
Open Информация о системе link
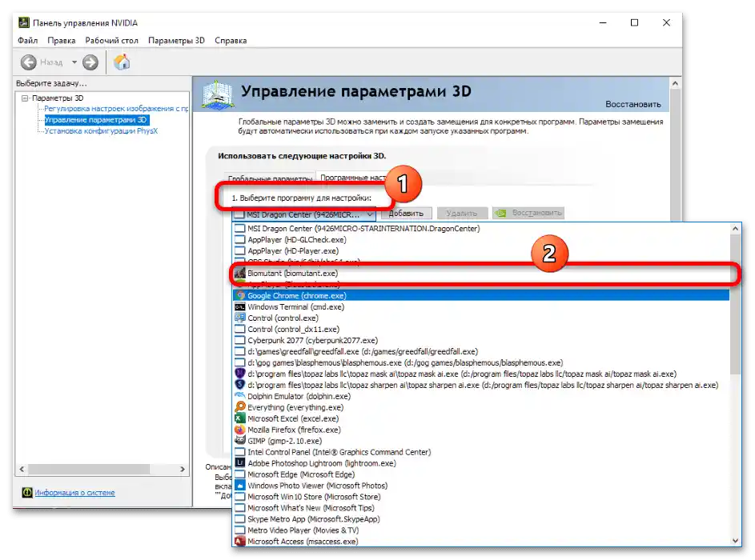(x=74, y=492)
